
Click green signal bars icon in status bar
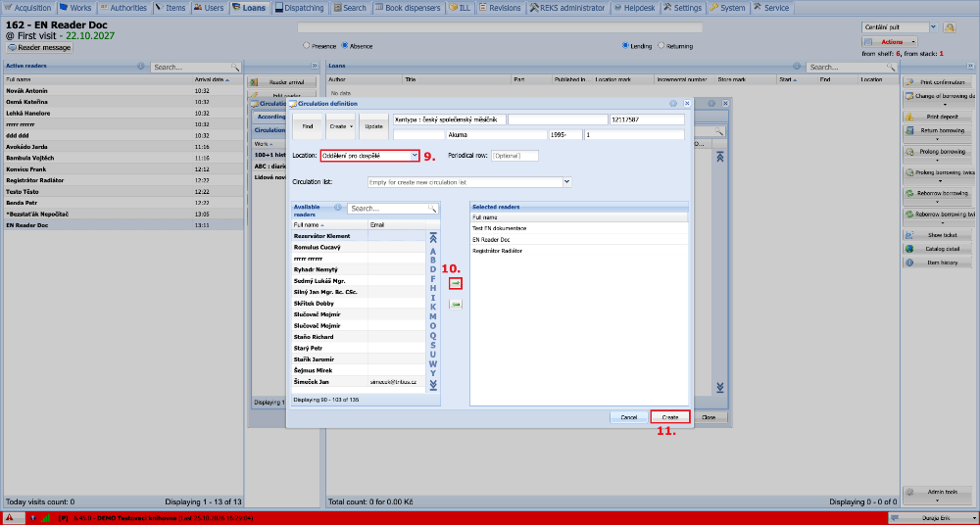tap(46, 517)
